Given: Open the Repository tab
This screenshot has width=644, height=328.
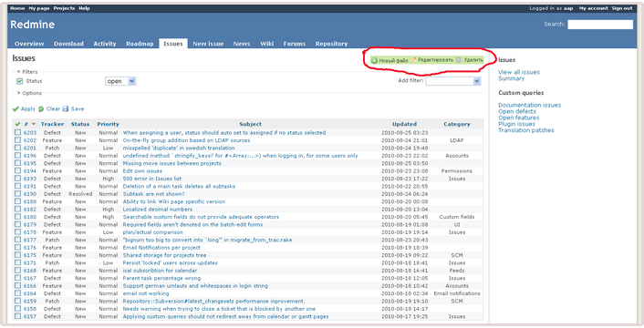Looking at the screenshot, I should coord(331,44).
